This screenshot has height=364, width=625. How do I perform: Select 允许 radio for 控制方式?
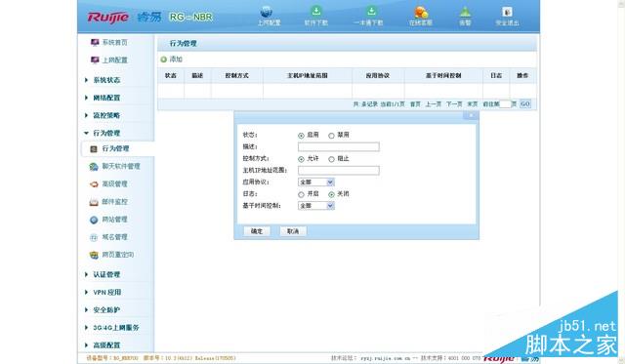[x=301, y=159]
